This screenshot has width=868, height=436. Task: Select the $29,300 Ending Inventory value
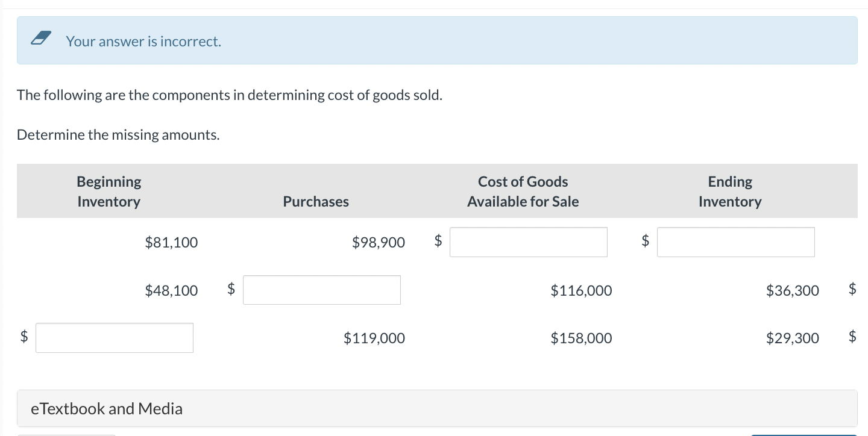(792, 337)
